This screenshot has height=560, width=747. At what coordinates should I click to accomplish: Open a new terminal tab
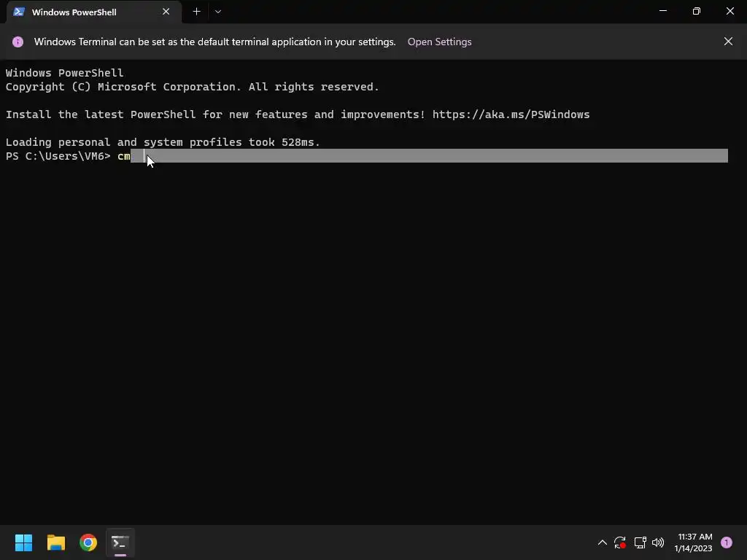(x=196, y=12)
